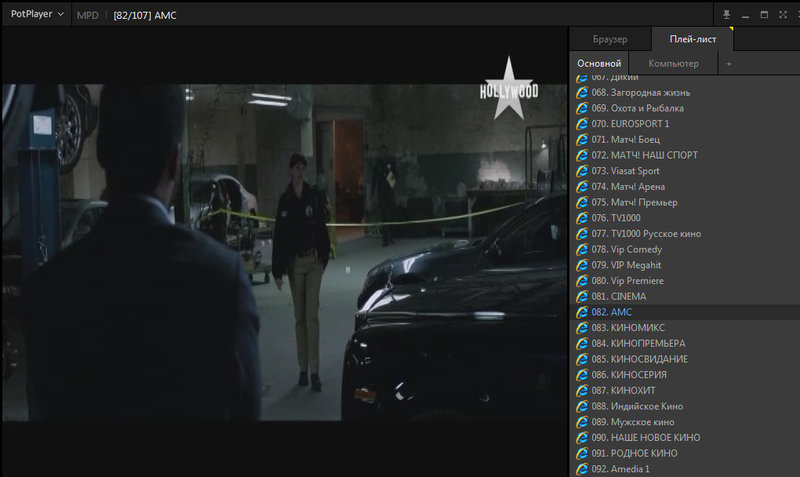Click the video playback area
This screenshot has width=800, height=477.
pos(284,252)
